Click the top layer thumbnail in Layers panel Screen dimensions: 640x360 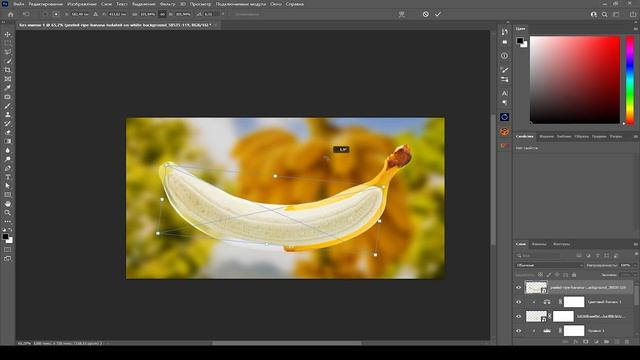click(536, 287)
